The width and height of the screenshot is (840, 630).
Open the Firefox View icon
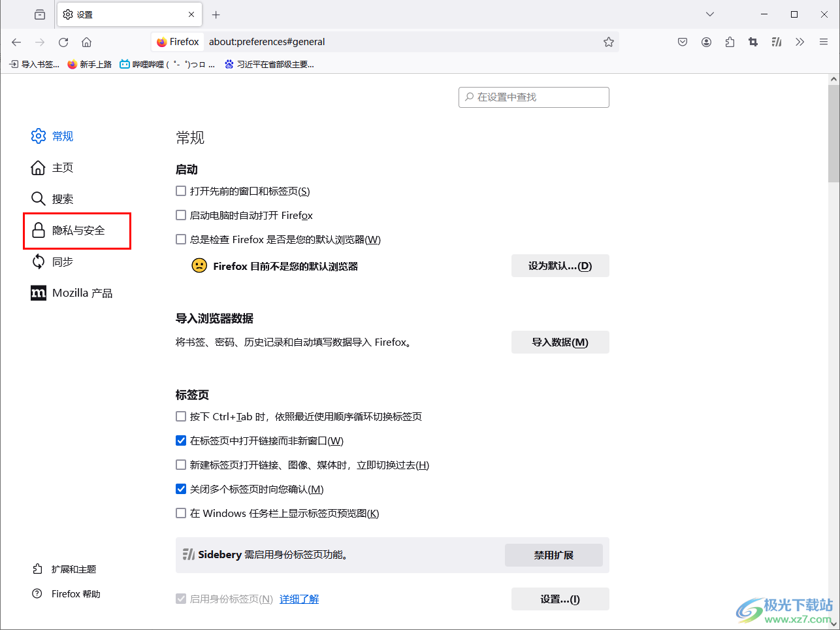[x=40, y=14]
